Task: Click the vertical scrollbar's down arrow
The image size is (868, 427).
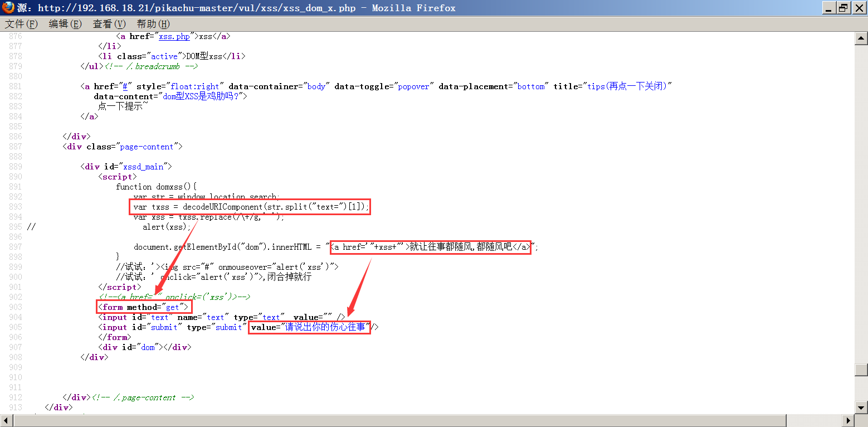Action: (x=861, y=407)
